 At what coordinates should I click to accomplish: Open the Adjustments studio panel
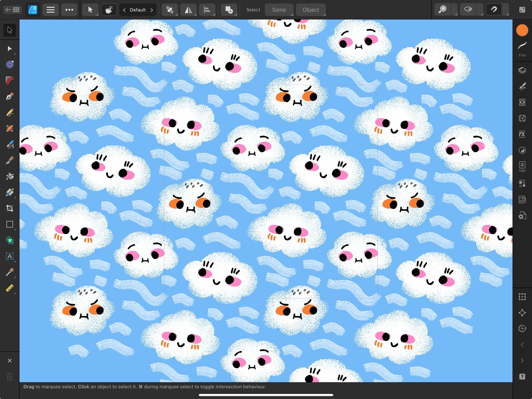coord(522,150)
